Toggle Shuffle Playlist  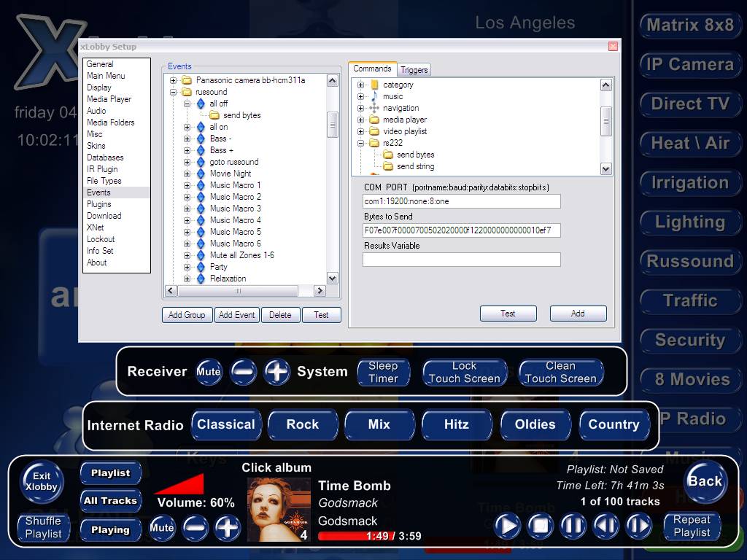click(x=43, y=527)
